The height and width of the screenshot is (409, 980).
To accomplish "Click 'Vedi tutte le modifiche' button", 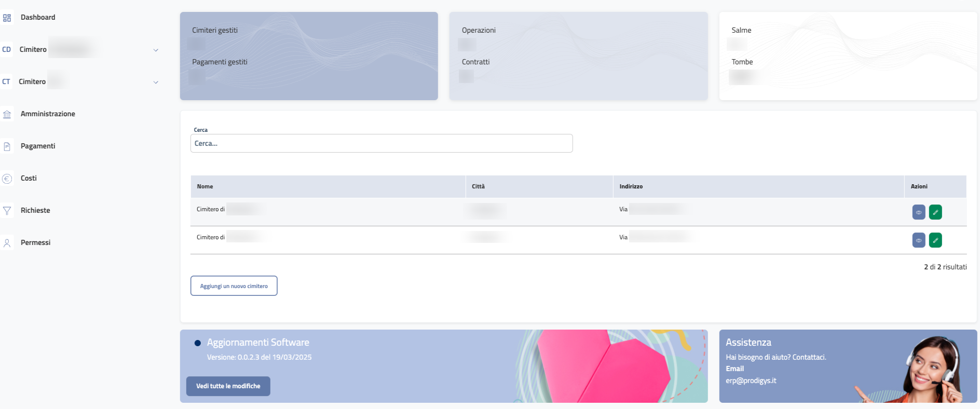I will click(x=228, y=386).
